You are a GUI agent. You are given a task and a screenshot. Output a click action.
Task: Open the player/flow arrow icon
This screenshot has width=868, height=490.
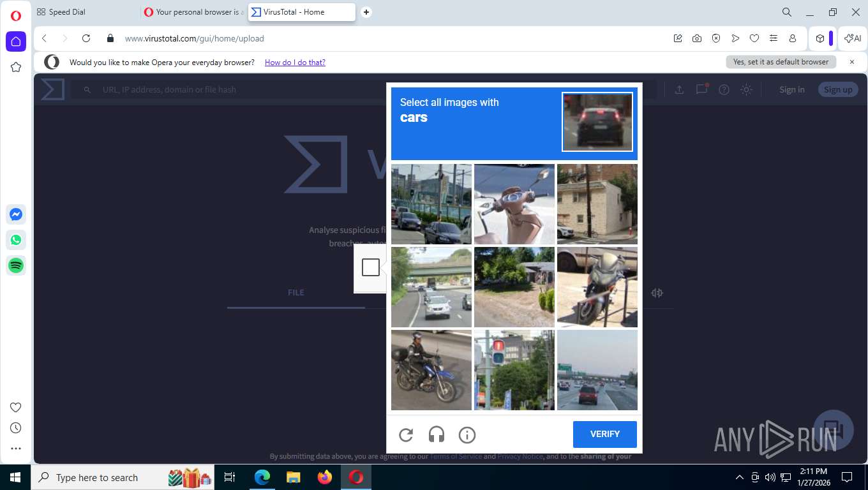[x=735, y=38]
